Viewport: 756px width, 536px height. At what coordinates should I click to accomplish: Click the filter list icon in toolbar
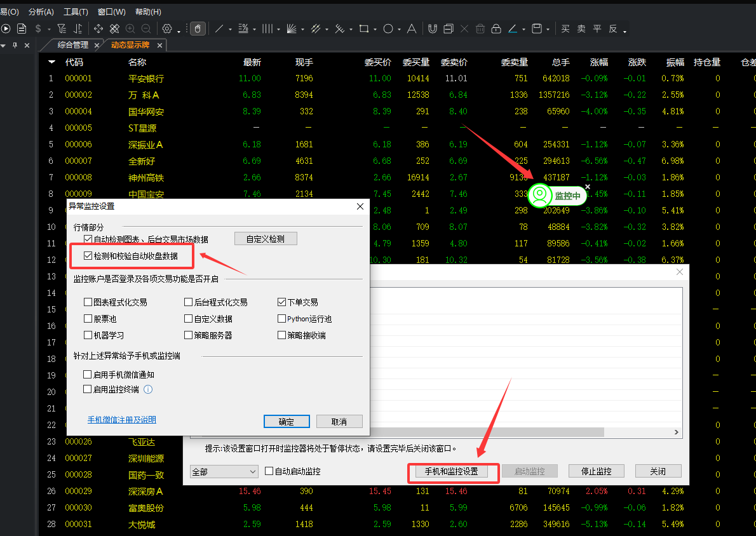click(x=62, y=29)
